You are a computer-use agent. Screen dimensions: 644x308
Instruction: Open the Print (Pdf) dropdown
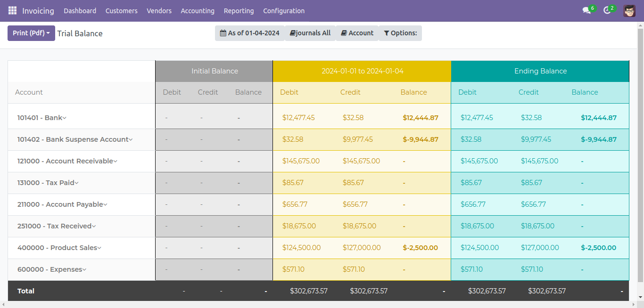point(31,33)
